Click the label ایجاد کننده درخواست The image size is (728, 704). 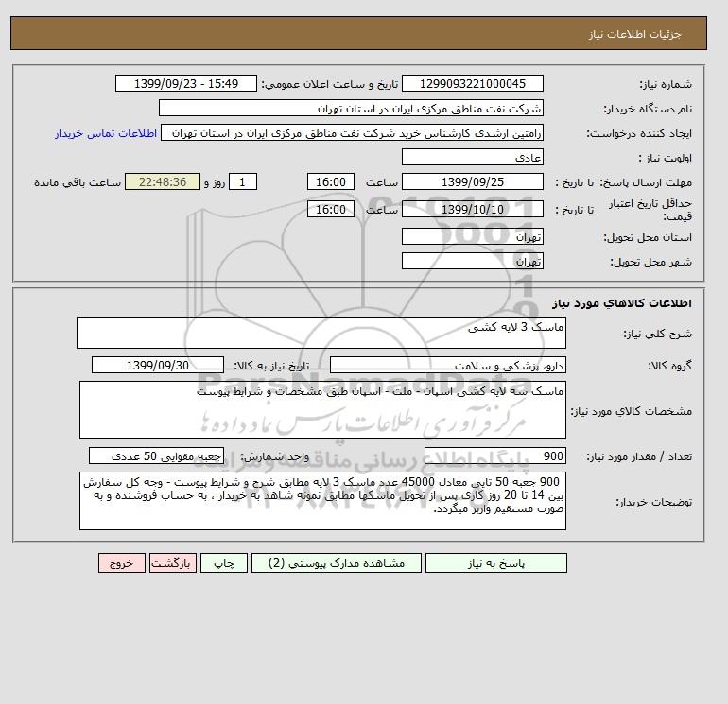click(x=639, y=133)
